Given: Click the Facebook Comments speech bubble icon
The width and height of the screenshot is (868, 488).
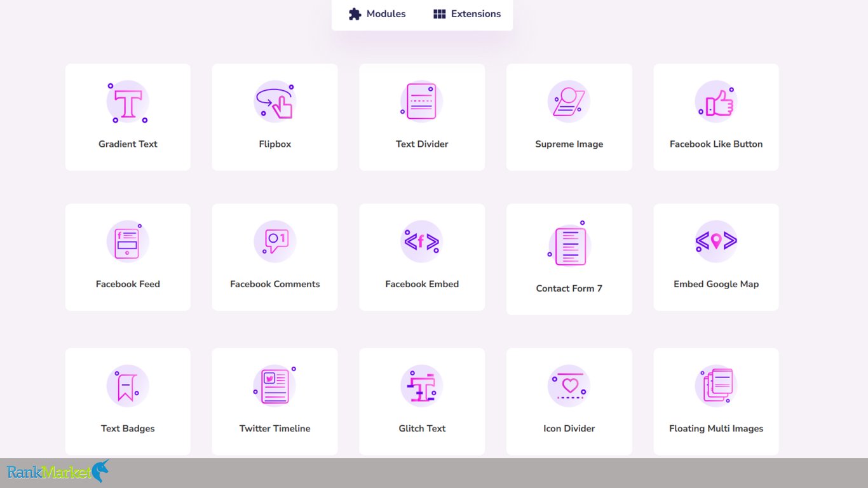Looking at the screenshot, I should (x=275, y=241).
